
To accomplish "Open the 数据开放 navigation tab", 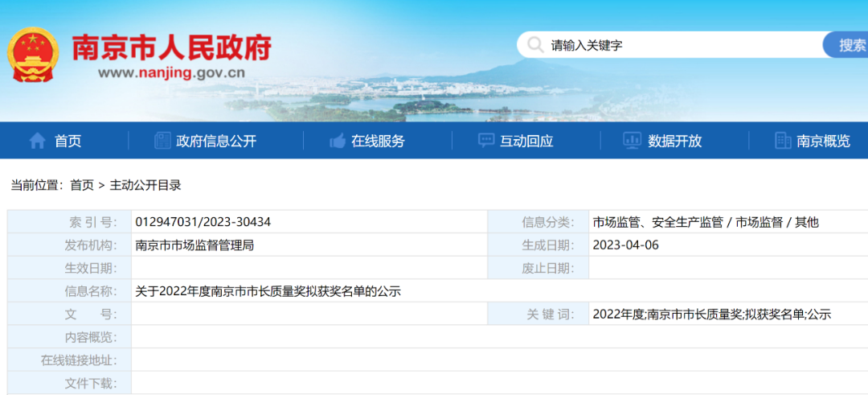I will pyautogui.click(x=675, y=142).
